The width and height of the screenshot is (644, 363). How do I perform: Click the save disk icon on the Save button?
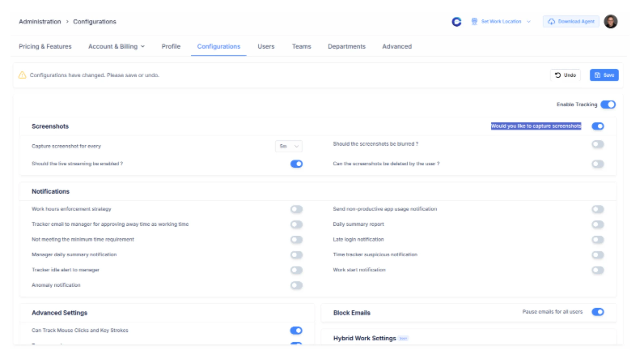[x=597, y=75]
